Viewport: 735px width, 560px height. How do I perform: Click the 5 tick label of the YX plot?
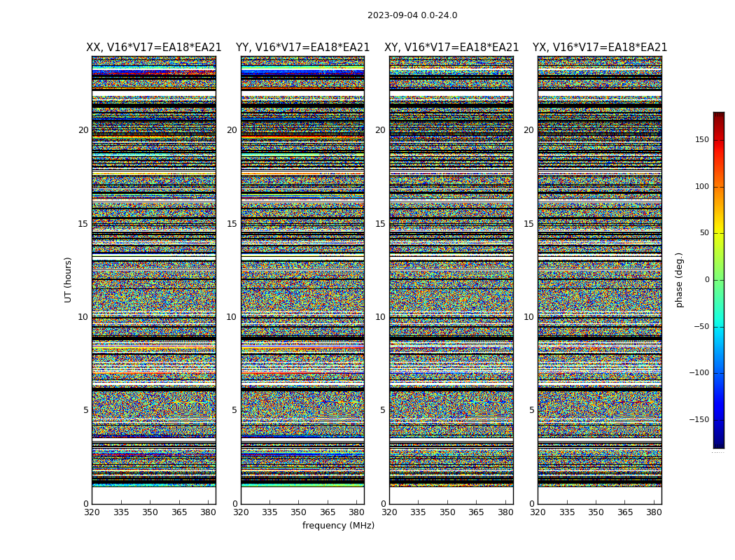(531, 410)
